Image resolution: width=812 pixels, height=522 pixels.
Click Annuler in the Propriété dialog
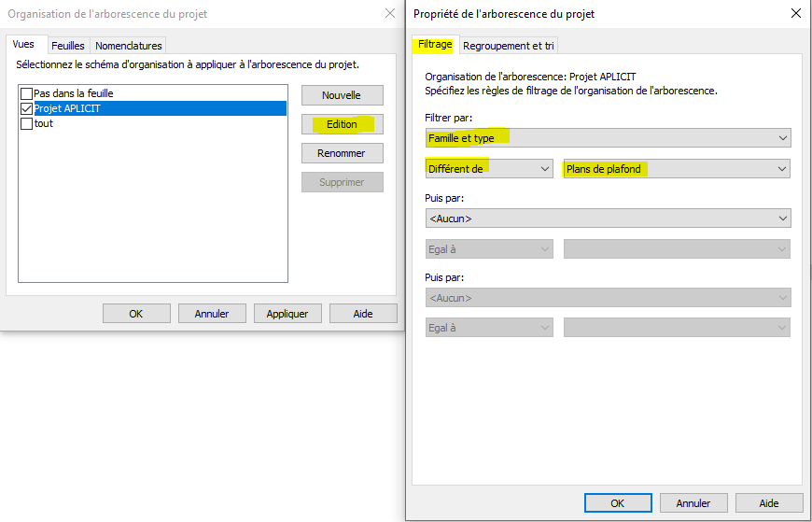[x=693, y=502]
